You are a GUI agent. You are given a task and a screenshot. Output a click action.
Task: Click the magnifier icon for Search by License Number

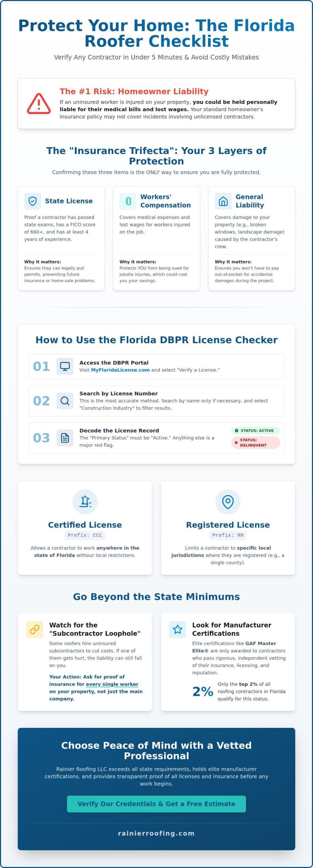point(65,401)
